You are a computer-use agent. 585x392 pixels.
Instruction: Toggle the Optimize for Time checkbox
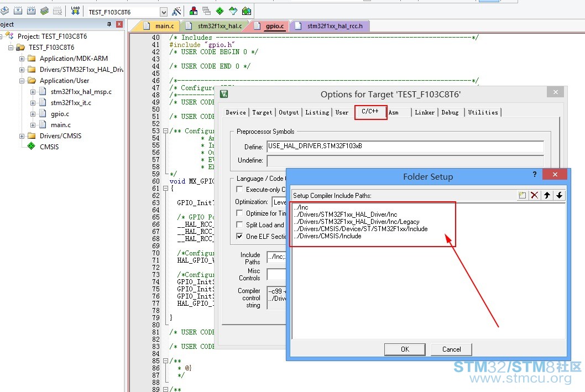(x=239, y=213)
